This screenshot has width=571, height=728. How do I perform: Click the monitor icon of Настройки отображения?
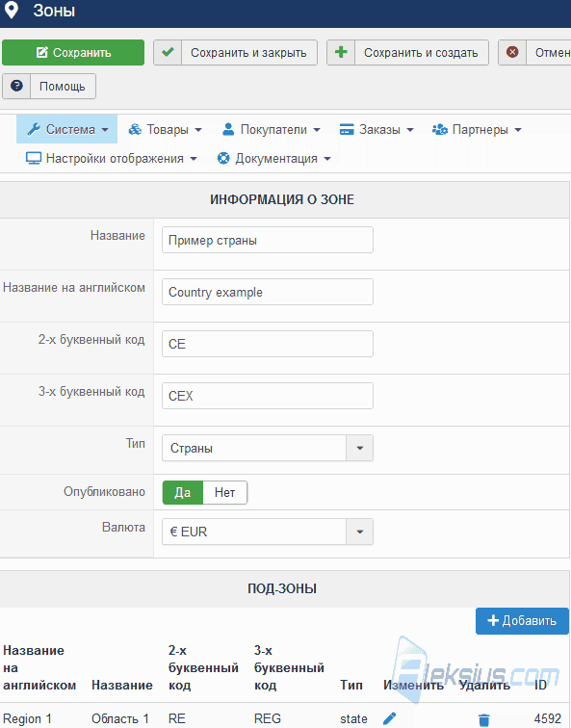(34, 158)
